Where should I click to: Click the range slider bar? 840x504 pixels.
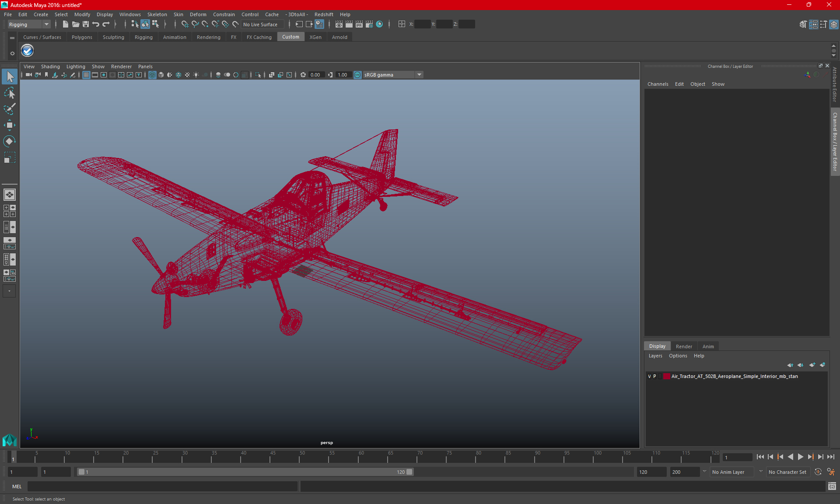tap(245, 472)
